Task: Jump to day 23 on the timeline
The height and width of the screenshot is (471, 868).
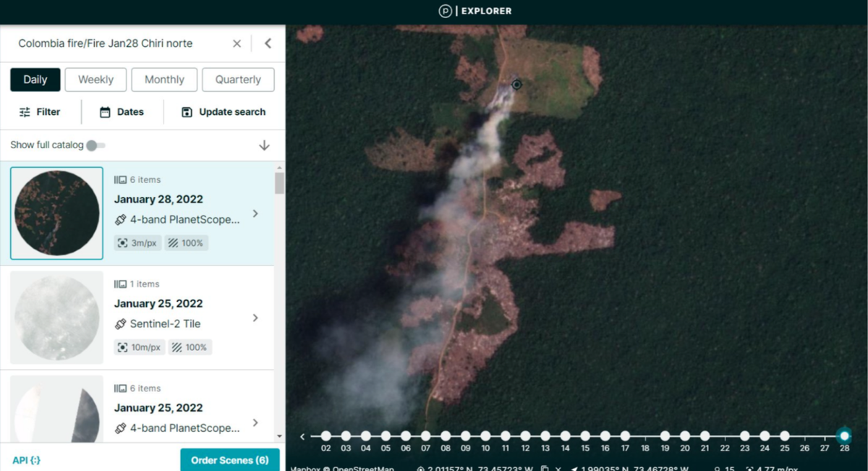Action: [x=744, y=436]
